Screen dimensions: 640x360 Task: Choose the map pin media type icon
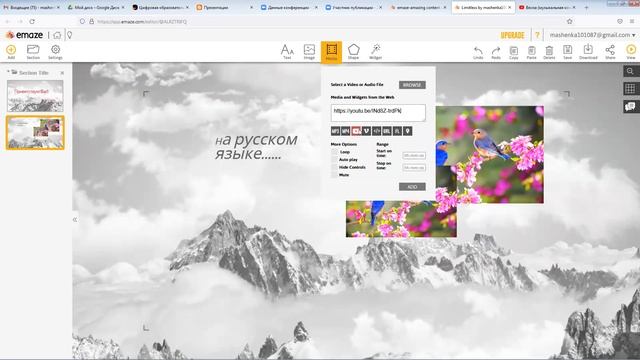(x=407, y=131)
